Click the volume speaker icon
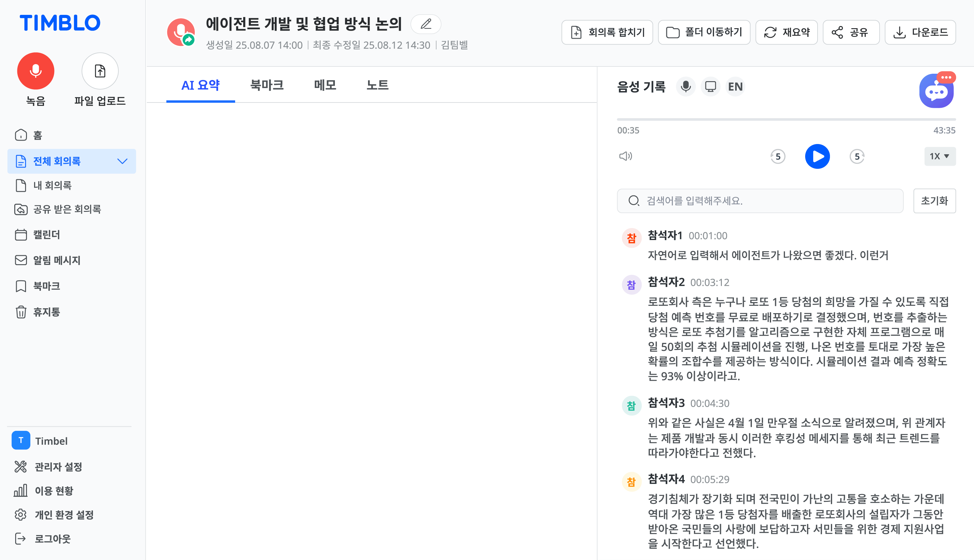 tap(625, 156)
